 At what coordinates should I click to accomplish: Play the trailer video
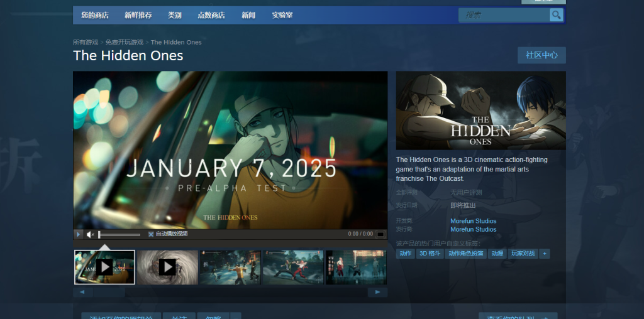(78, 234)
